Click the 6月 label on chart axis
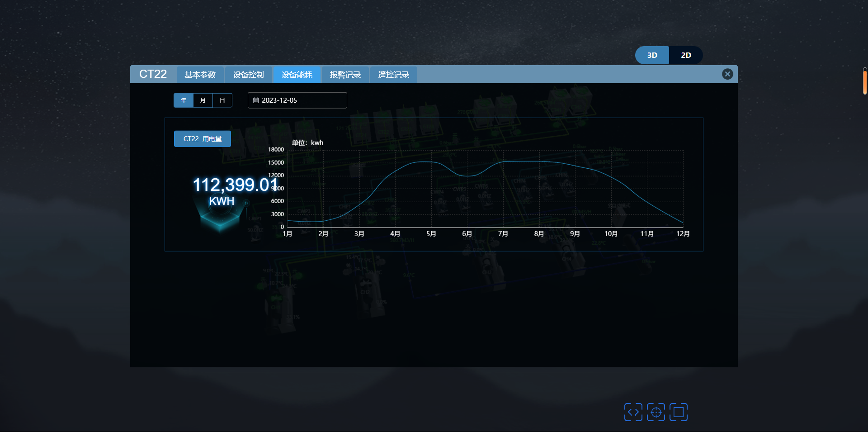This screenshot has width=868, height=432. 467,234
